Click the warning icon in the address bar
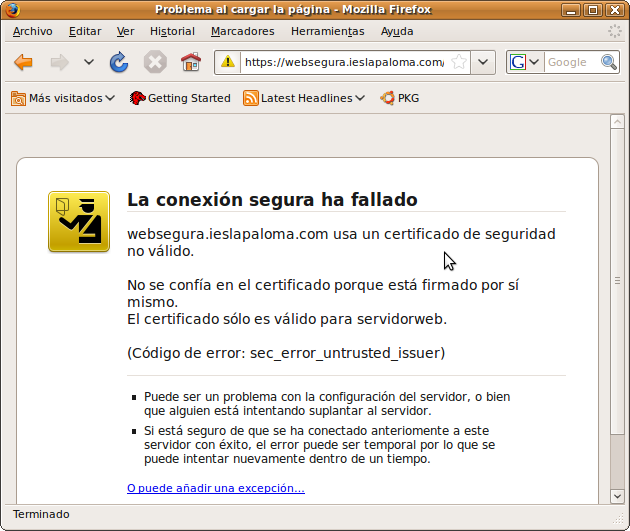Viewport: 630px width, 531px height. point(228,62)
